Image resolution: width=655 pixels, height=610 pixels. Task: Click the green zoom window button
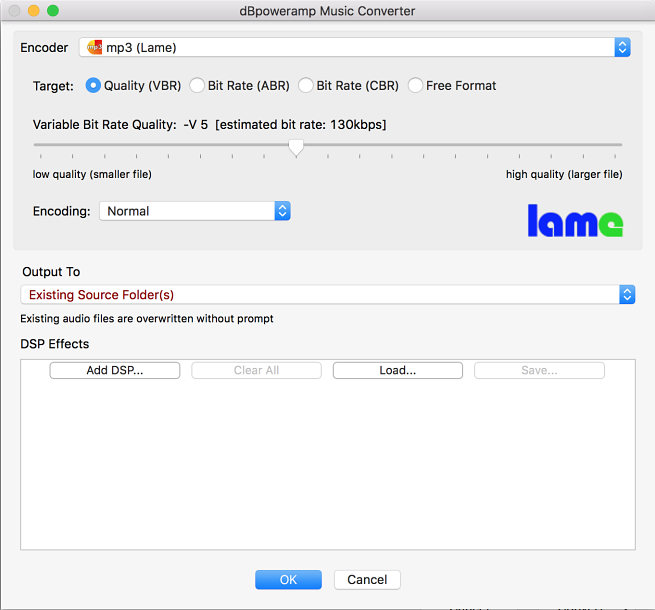(53, 10)
